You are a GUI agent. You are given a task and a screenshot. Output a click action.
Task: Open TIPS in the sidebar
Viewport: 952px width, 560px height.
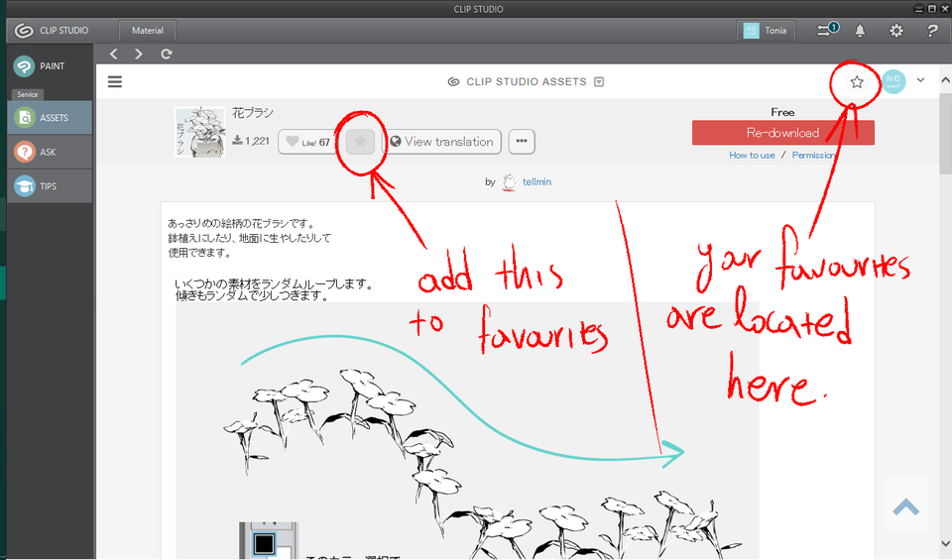[50, 186]
